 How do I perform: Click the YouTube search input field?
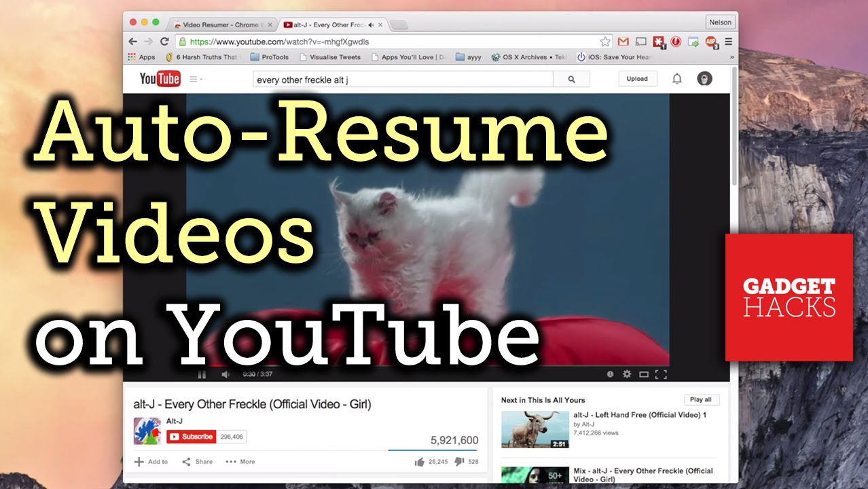403,79
